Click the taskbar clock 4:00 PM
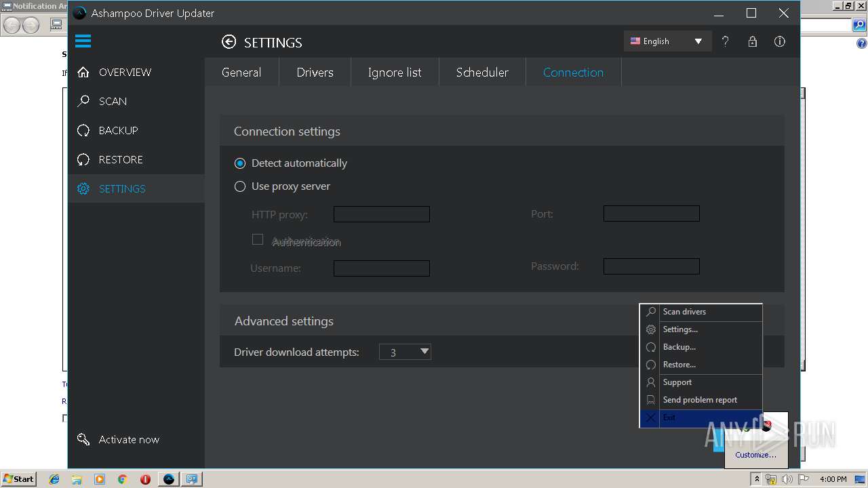 coord(833,479)
